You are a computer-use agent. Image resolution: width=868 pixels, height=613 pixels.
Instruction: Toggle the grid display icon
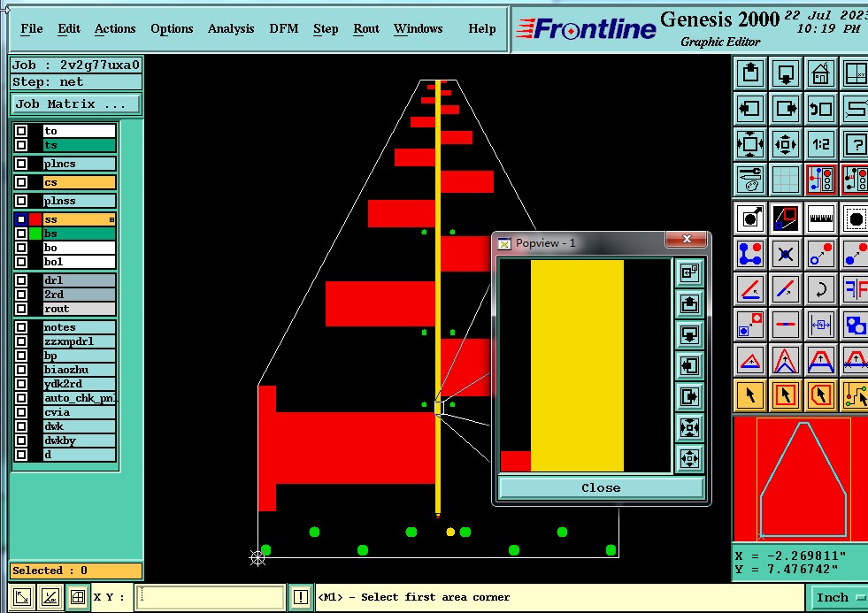(786, 180)
